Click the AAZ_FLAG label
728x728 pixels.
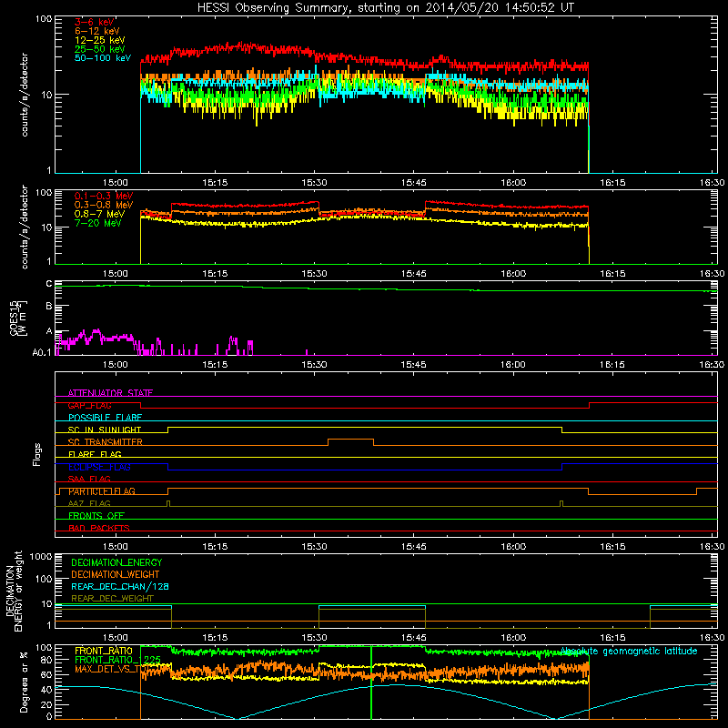(x=89, y=503)
